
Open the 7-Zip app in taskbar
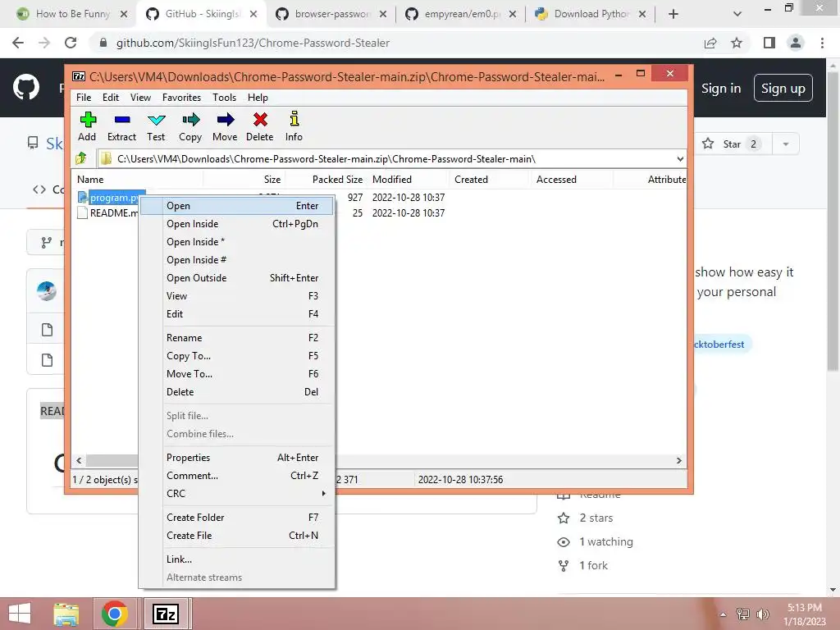click(x=166, y=614)
